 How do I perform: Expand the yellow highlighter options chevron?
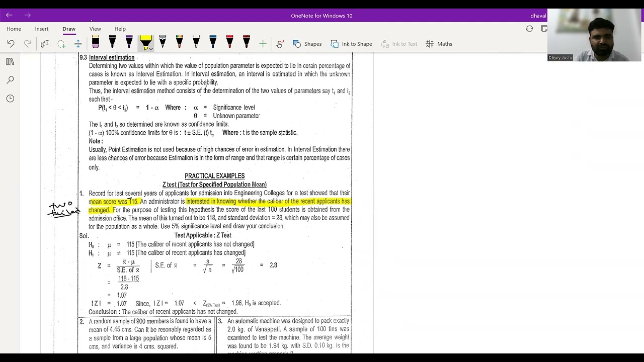pyautogui.click(x=150, y=49)
